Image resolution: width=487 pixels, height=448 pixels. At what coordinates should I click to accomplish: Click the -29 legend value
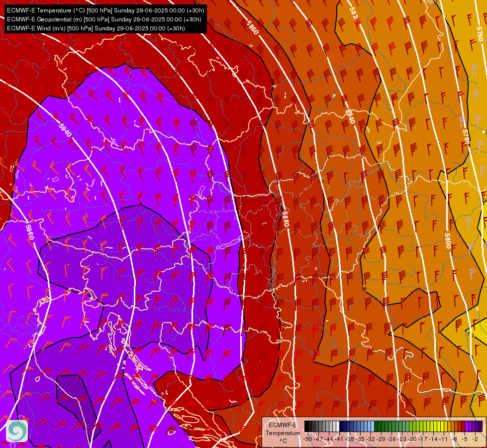(x=381, y=439)
